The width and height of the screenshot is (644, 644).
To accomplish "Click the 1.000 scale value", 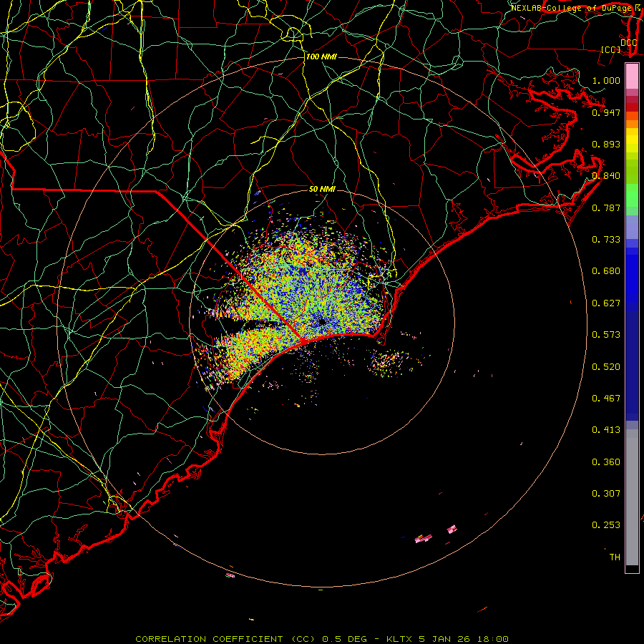I will 606,80.
